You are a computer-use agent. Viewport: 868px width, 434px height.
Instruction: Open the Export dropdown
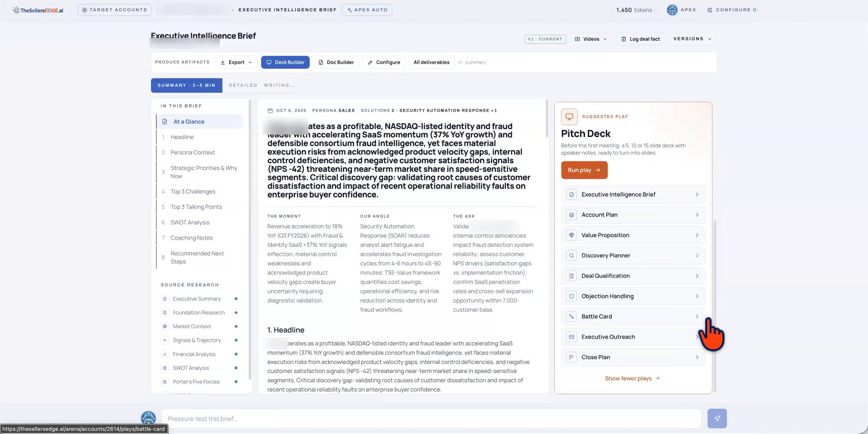(x=236, y=62)
